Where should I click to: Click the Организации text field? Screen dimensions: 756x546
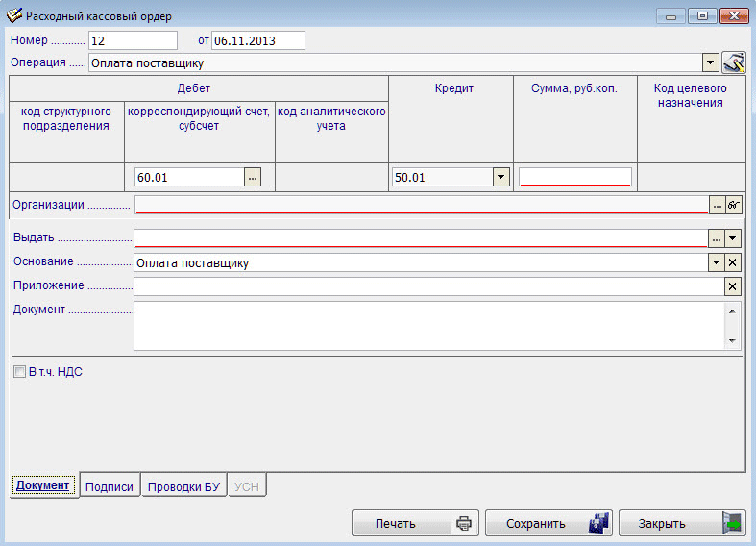pyautogui.click(x=422, y=205)
